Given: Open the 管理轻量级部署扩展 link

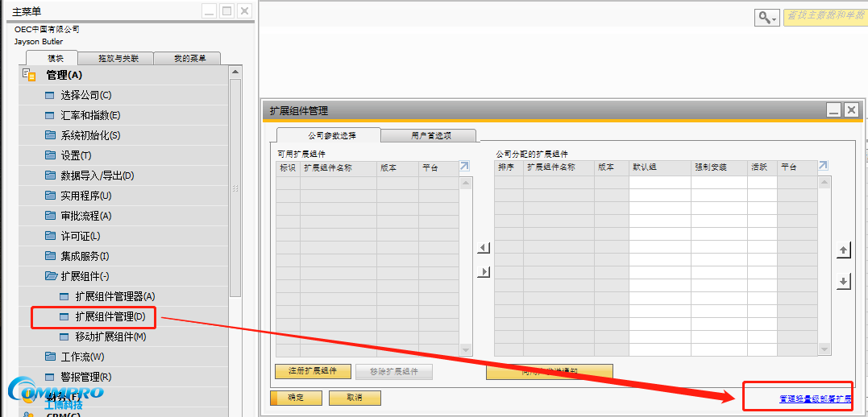Looking at the screenshot, I should [814, 398].
